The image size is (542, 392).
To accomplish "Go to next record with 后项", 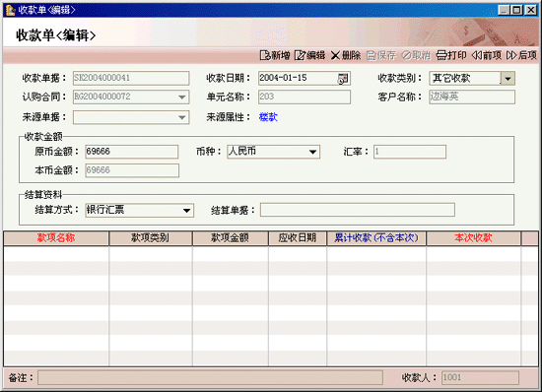I will [x=521, y=55].
